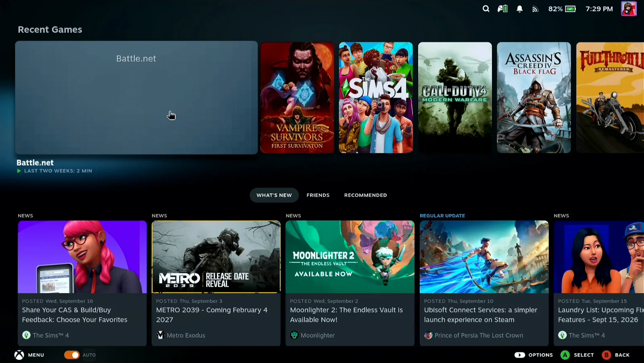Open the search magnifier icon

pos(486,8)
